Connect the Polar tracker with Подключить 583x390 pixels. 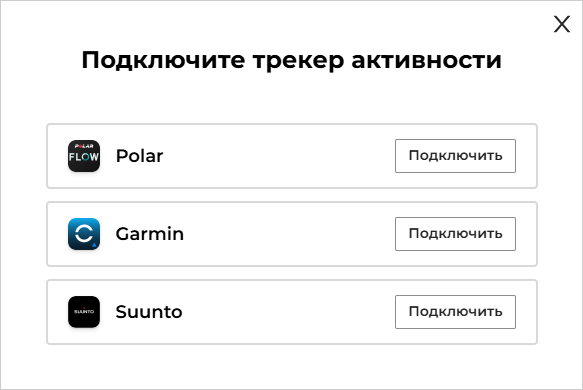455,156
